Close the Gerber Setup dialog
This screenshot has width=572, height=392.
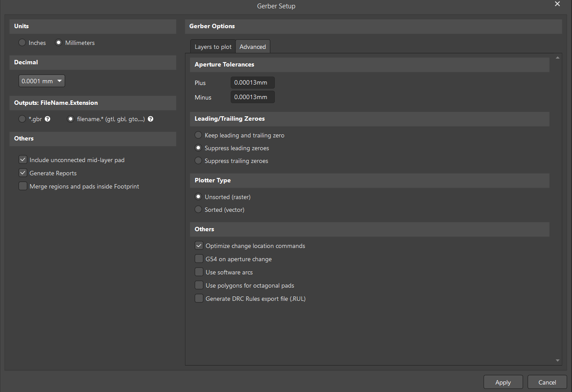(557, 4)
